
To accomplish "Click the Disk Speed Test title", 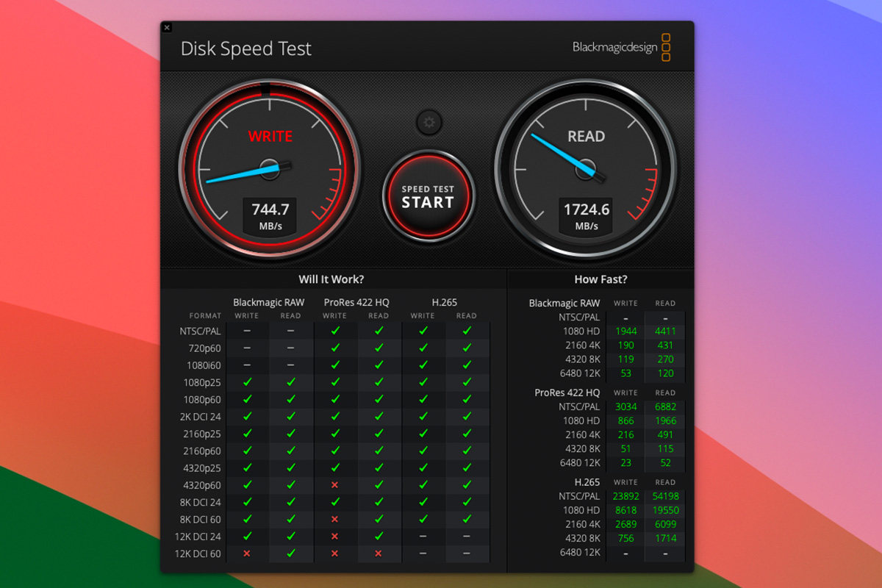I will coord(246,49).
